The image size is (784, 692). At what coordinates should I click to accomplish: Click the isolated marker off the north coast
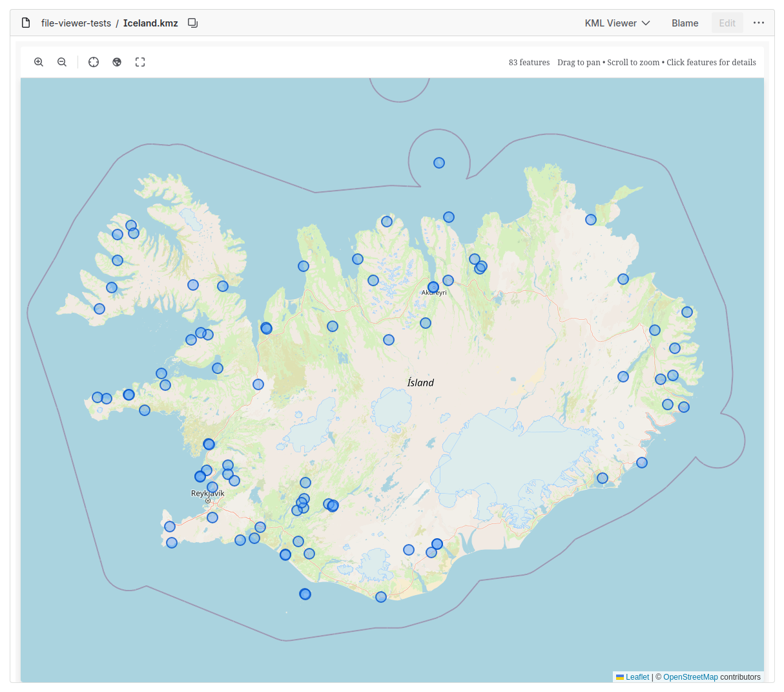439,163
